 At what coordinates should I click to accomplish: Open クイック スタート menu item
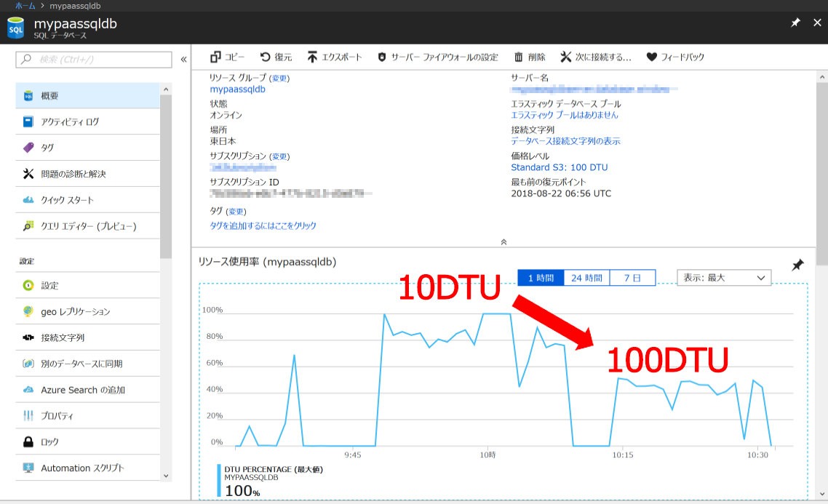click(x=87, y=200)
